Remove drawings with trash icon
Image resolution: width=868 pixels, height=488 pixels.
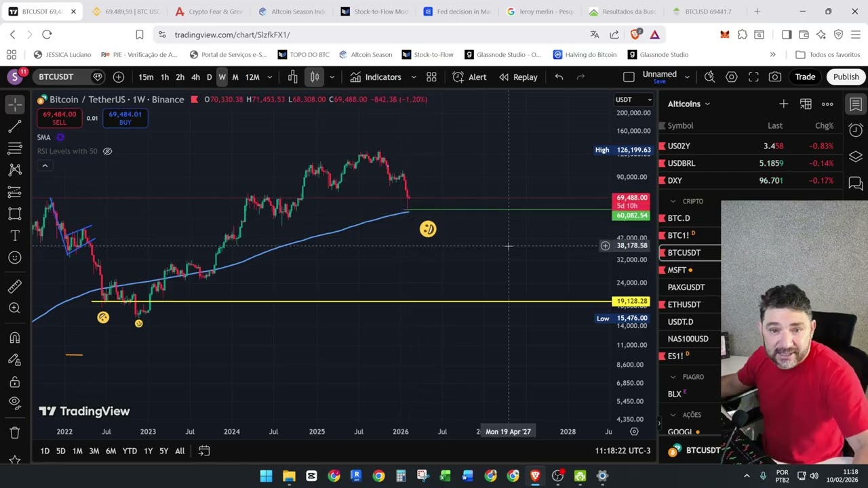[x=14, y=433]
